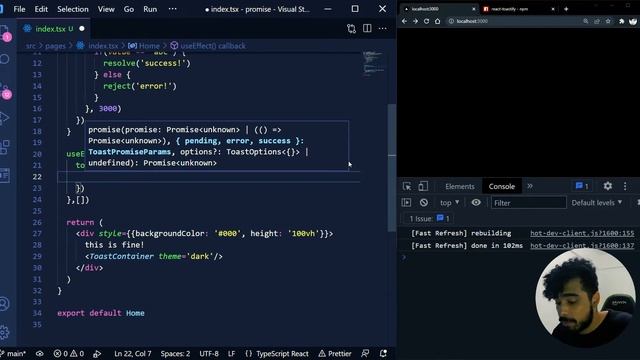Toggle the console sidebar in DevTools
This screenshot has height=360, width=640.
[x=406, y=202]
